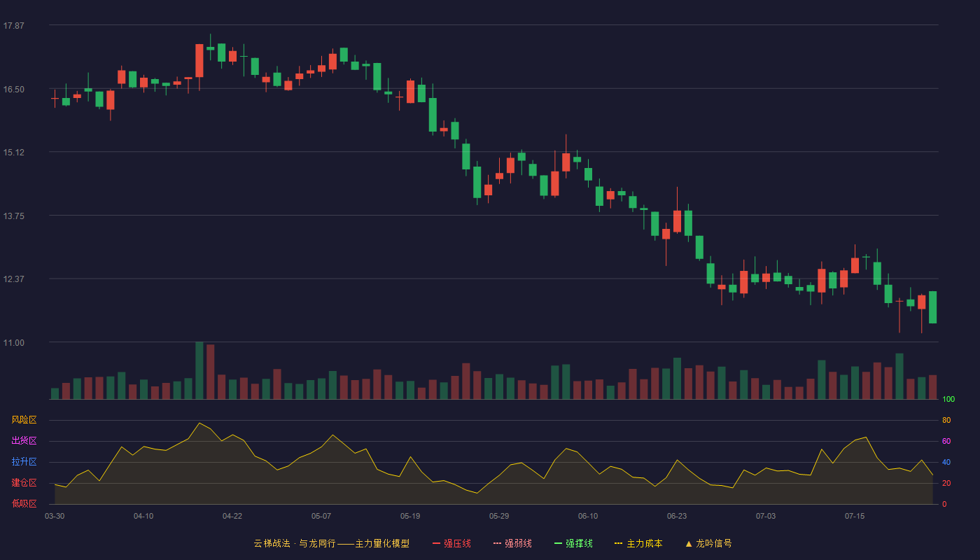Click the pink dashed 强弱线 legend icon
This screenshot has height=560, width=980.
498,543
